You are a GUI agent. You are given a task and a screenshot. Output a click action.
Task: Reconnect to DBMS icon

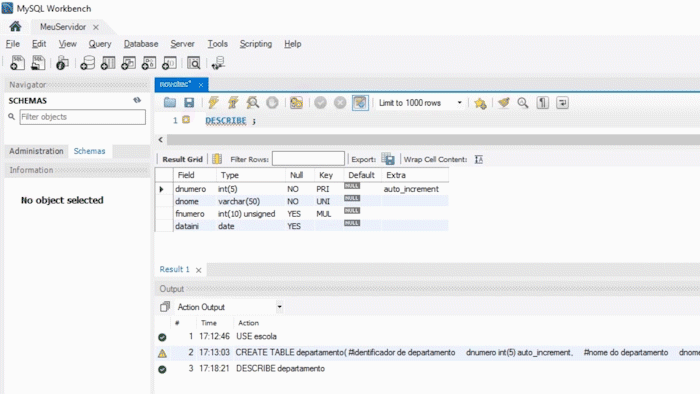(218, 63)
